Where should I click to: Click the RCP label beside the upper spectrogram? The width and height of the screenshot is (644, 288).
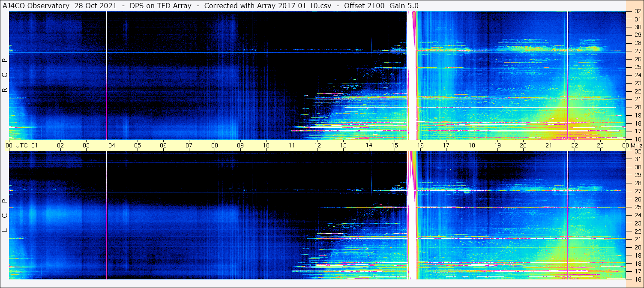tap(5, 75)
